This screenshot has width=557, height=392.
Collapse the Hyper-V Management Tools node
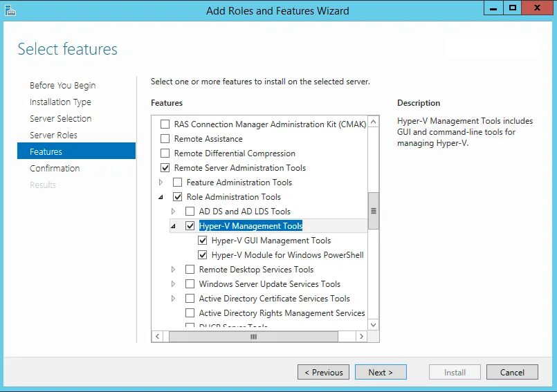click(x=173, y=226)
